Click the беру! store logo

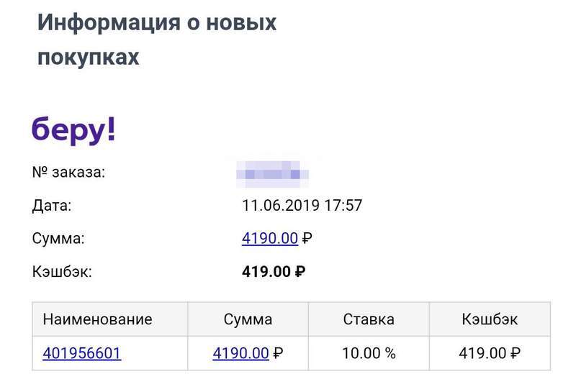click(x=73, y=130)
